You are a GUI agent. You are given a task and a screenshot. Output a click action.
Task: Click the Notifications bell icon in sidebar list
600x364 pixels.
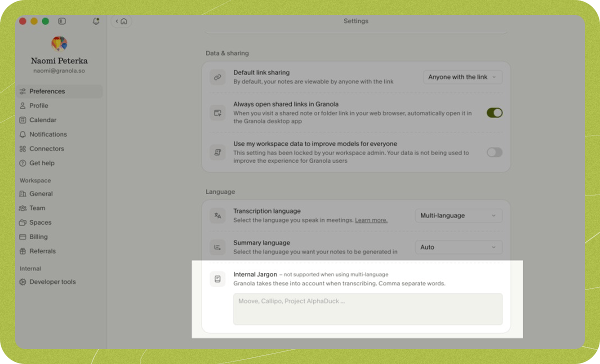click(22, 134)
